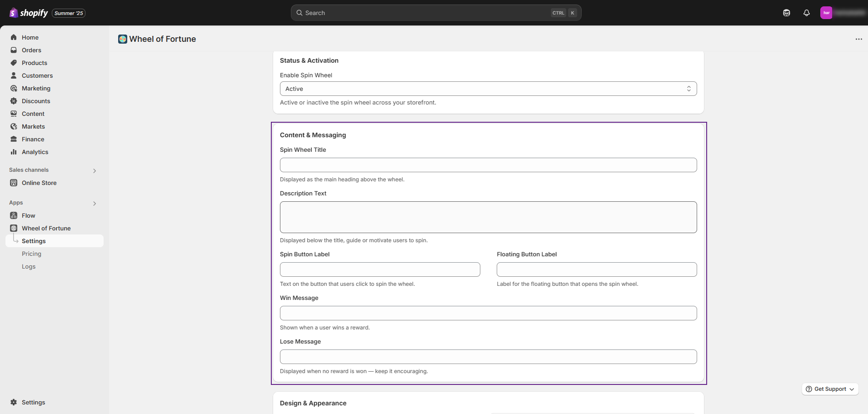Image resolution: width=868 pixels, height=414 pixels.
Task: Click the Marketing target icon
Action: (x=14, y=88)
